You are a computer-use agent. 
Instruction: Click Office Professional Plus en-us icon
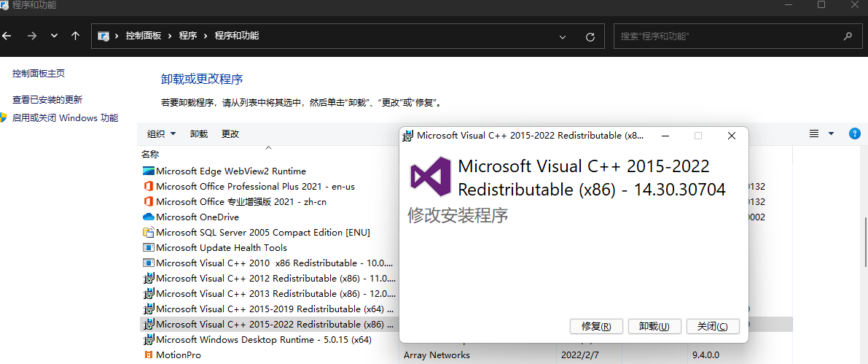149,186
